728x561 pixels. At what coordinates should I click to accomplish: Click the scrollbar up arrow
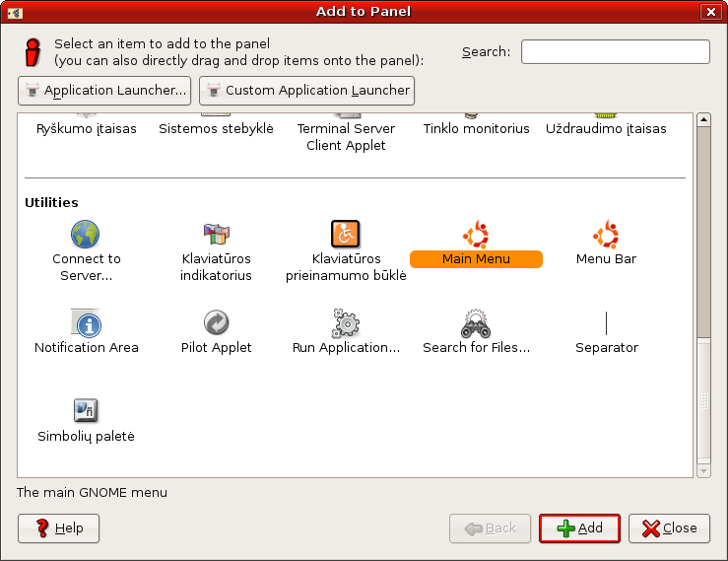coord(703,120)
